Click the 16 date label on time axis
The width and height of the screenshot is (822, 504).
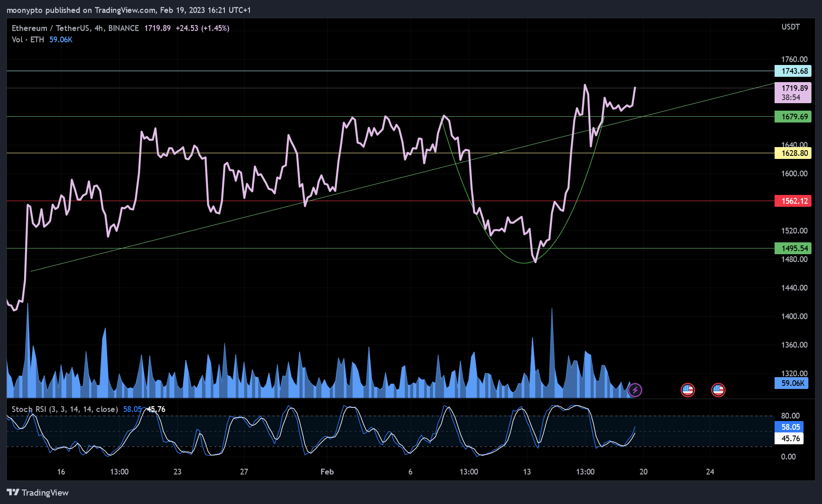pos(61,472)
